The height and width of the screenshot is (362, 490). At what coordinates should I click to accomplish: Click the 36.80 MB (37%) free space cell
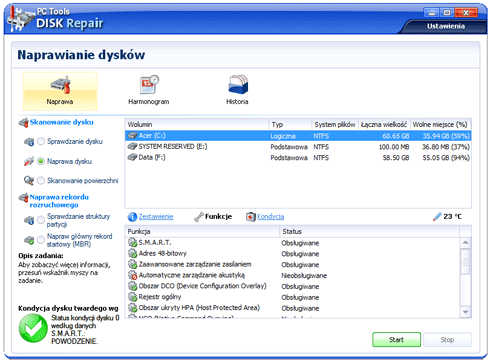point(446,147)
